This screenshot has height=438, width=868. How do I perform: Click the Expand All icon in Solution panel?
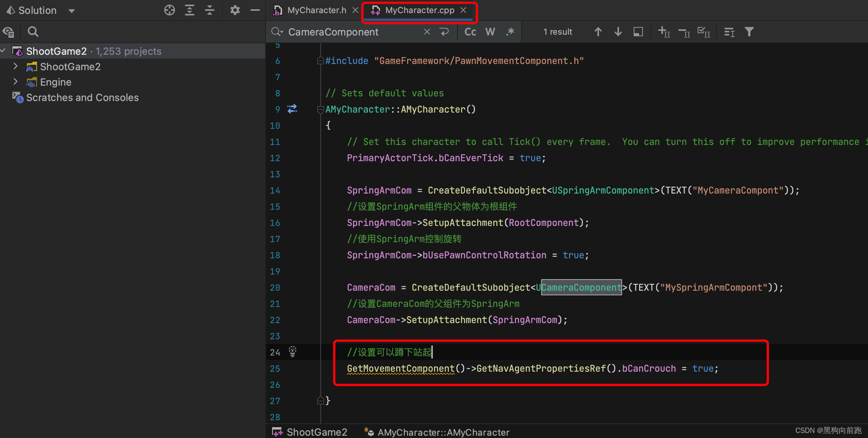[189, 10]
